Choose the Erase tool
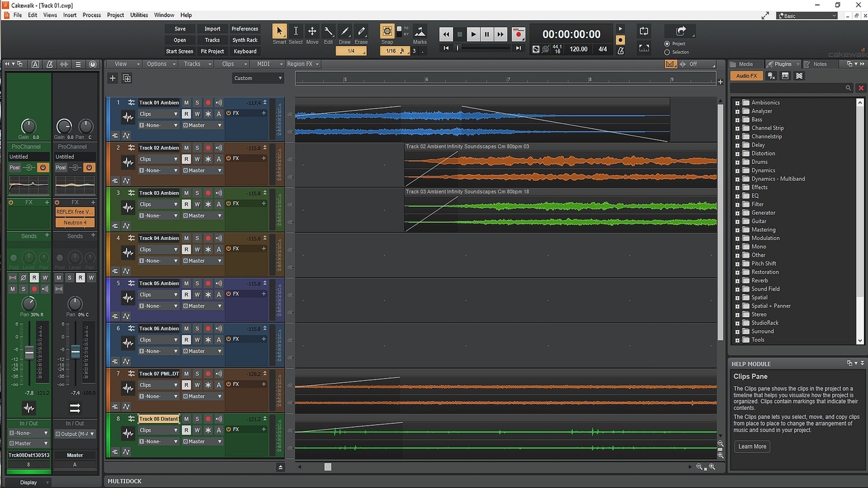Screen dimensions: 868x488 click(x=361, y=31)
